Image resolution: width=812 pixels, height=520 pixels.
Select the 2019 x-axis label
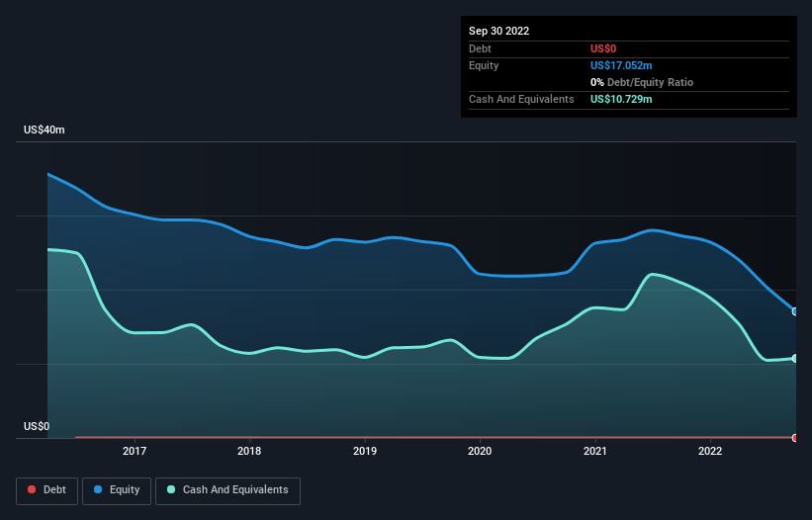(x=365, y=451)
